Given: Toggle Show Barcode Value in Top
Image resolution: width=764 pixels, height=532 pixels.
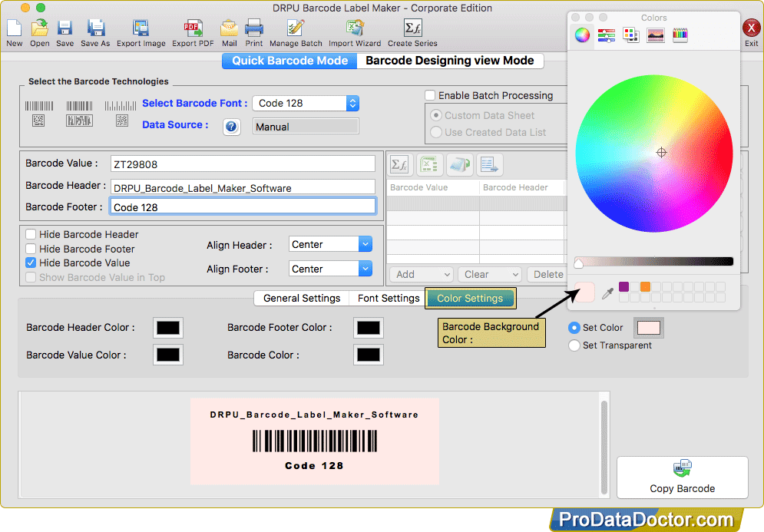Looking at the screenshot, I should (x=31, y=277).
